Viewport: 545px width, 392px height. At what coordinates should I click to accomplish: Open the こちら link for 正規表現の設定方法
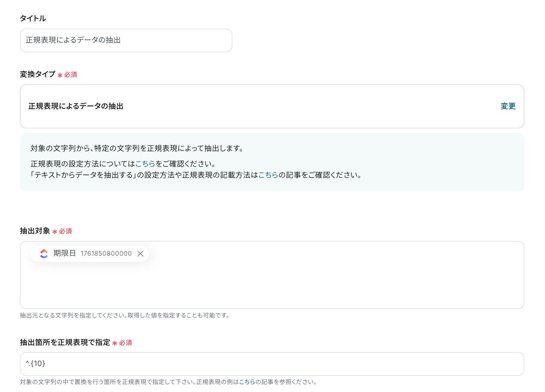[x=145, y=164]
